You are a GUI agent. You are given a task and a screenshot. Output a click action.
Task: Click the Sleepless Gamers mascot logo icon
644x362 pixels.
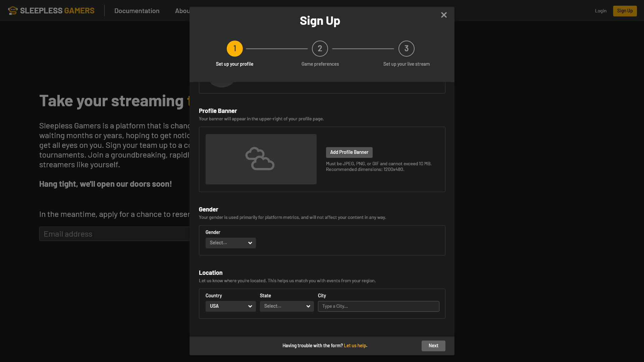(x=13, y=11)
